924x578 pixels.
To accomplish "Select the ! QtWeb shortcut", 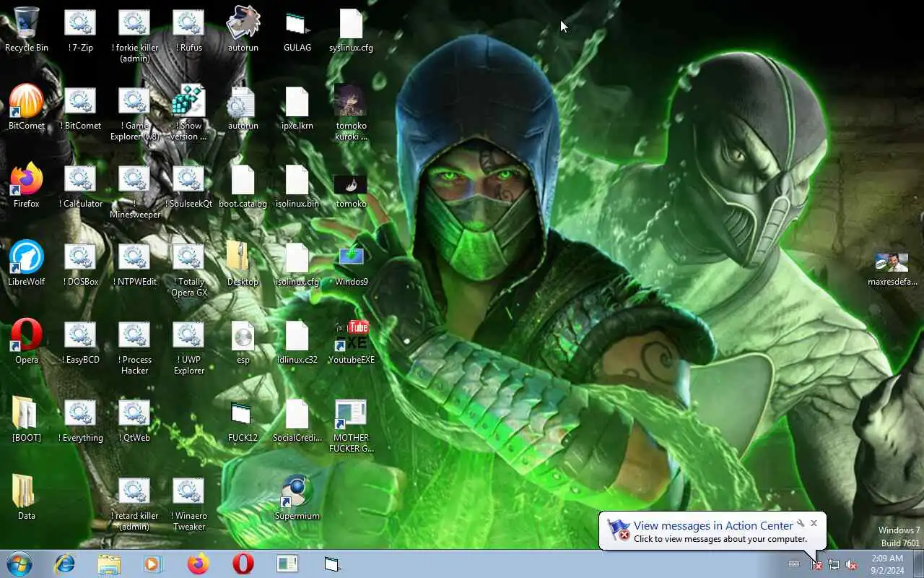I will pos(135,420).
